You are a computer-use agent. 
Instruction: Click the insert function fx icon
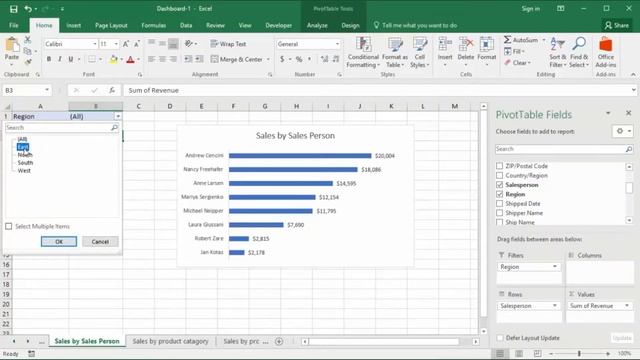pos(112,90)
